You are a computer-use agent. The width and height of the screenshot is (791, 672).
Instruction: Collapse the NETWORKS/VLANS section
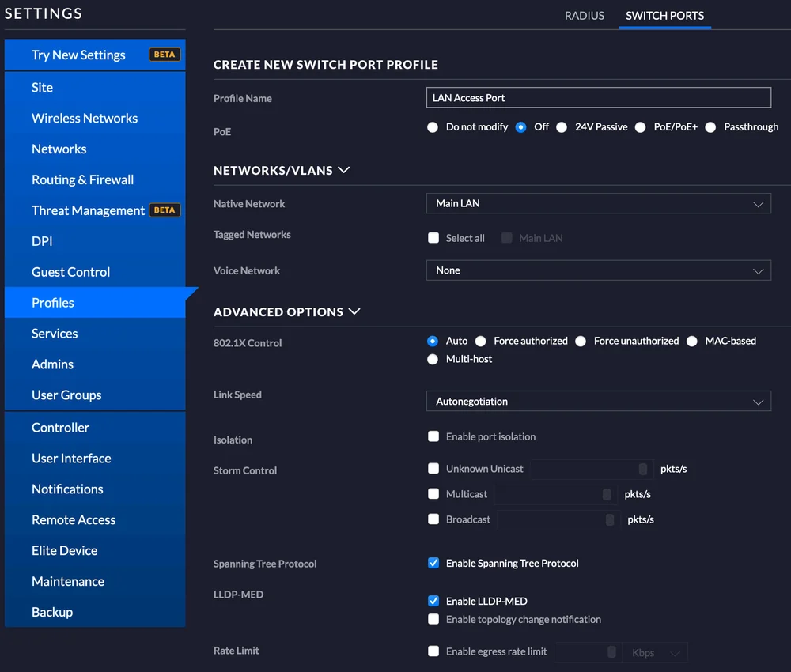click(343, 169)
